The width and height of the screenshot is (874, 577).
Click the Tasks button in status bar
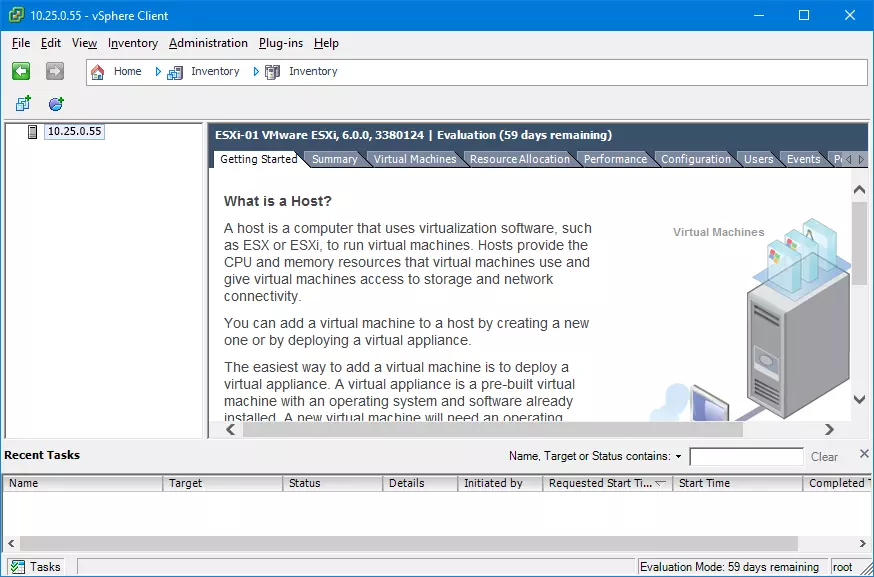[x=36, y=567]
